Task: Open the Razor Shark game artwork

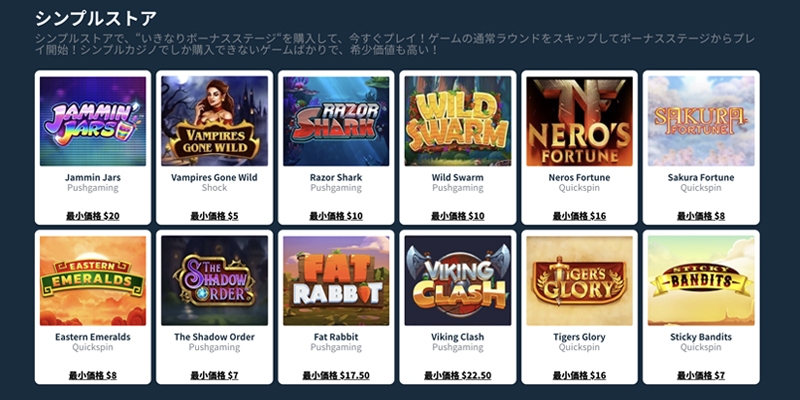Action: point(336,121)
